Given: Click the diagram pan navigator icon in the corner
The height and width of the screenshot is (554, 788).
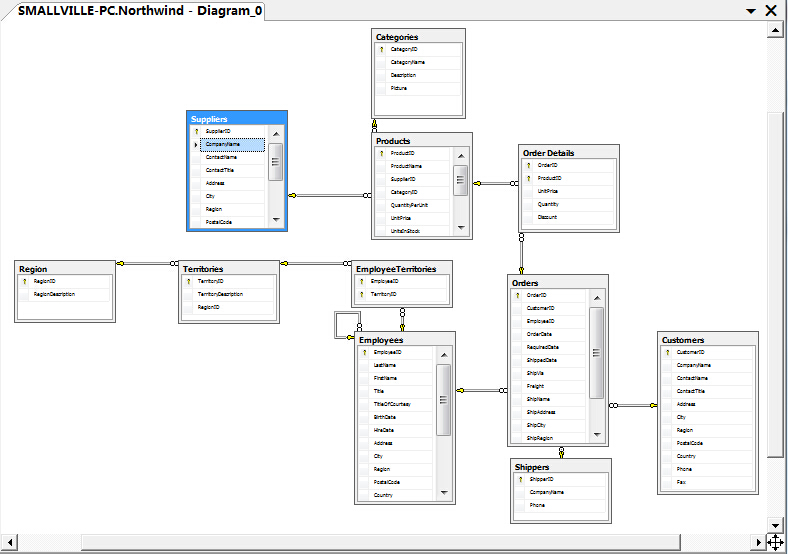Looking at the screenshot, I should click(x=775, y=542).
